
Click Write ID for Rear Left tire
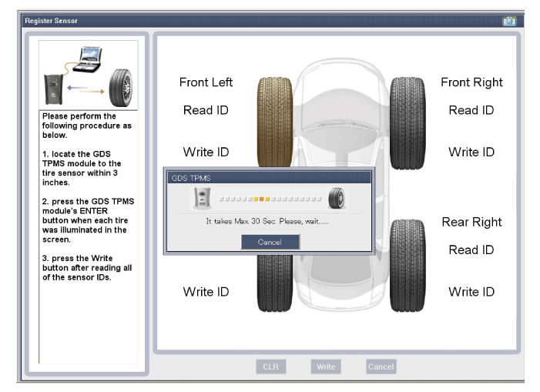[206, 292]
